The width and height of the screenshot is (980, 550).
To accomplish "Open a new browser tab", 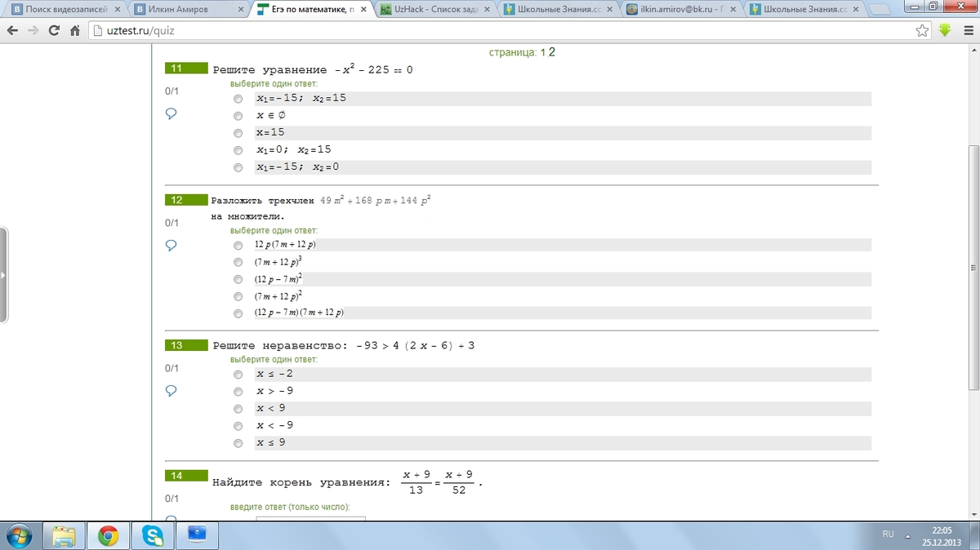I will [x=880, y=10].
